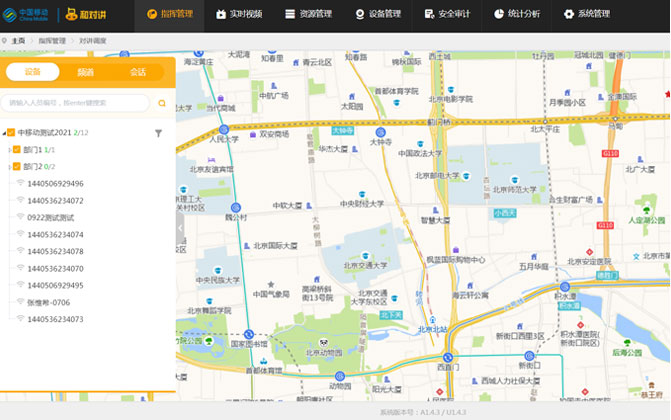Collapse the left device panel handle

pyautogui.click(x=180, y=228)
